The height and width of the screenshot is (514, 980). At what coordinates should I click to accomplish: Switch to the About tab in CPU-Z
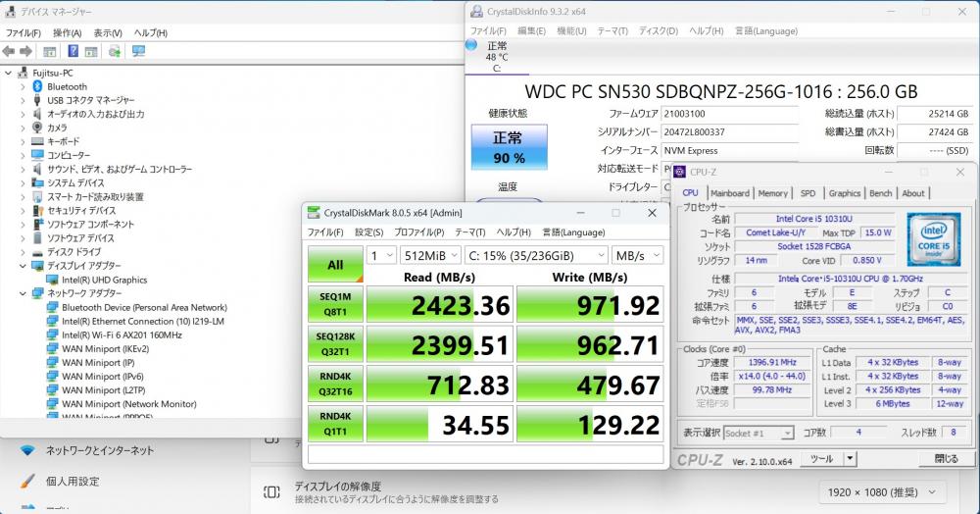click(912, 193)
